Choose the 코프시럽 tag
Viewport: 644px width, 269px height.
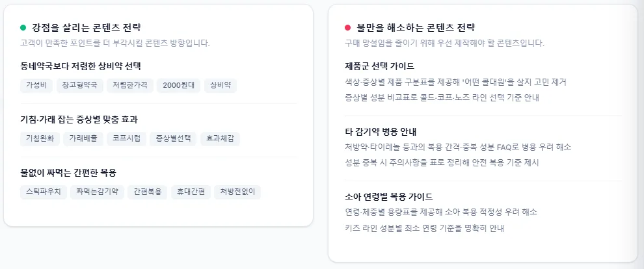click(x=126, y=138)
